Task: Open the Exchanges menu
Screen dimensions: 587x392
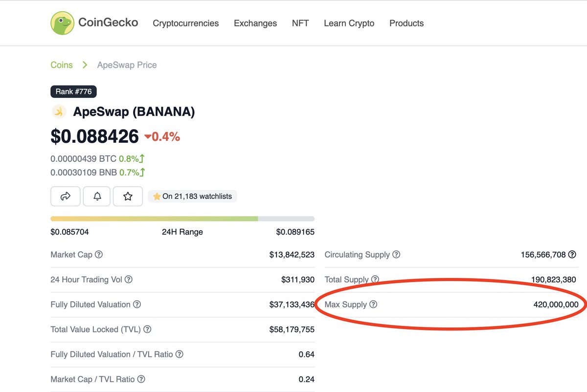Action: (x=255, y=23)
